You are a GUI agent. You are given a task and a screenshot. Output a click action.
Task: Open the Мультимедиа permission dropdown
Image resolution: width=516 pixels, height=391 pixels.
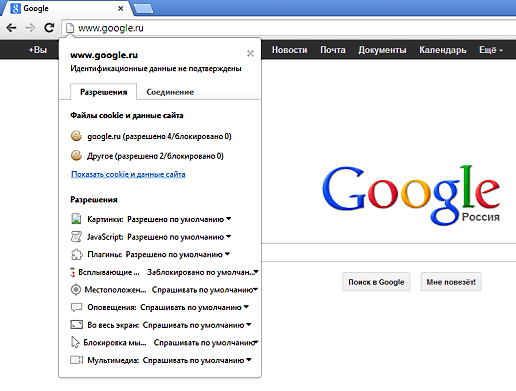197,360
